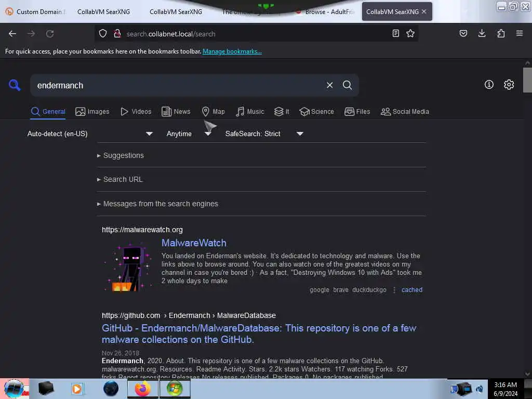532x399 pixels.
Task: Open MalwareWatch result options dots
Action: 394,290
